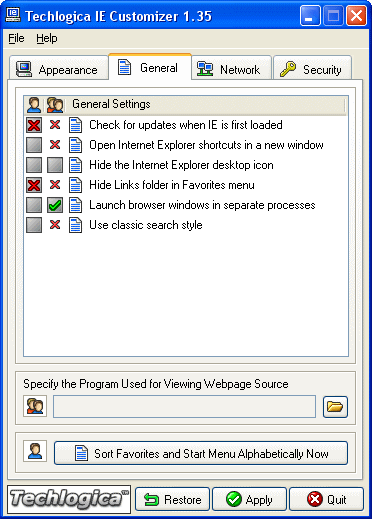This screenshot has width=372, height=519.
Task: Click the single-user icon beside Sort Favorites button
Action: 35,451
